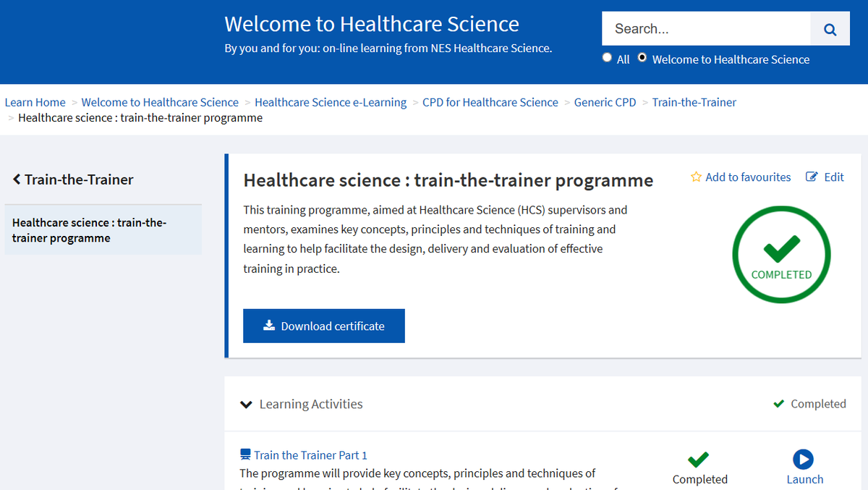The image size is (868, 490).
Task: Click the download icon on the certificate button
Action: pos(269,326)
